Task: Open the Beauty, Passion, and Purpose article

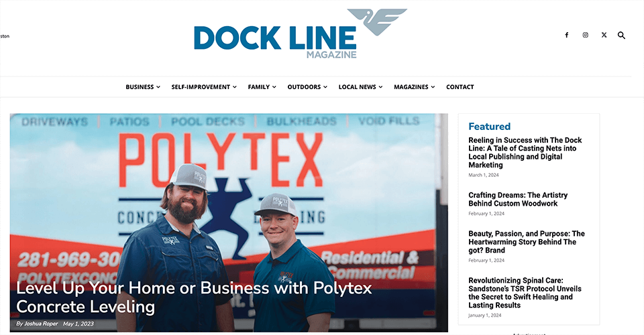Action: tap(527, 242)
